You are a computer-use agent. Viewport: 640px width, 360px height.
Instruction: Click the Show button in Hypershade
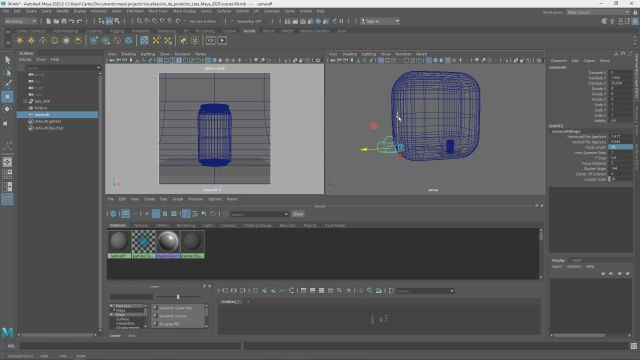click(x=298, y=214)
